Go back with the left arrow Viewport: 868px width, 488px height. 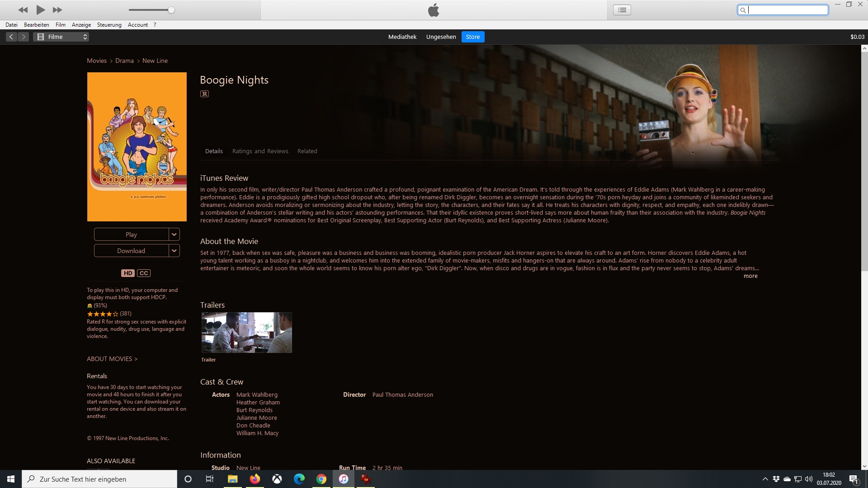(x=11, y=37)
